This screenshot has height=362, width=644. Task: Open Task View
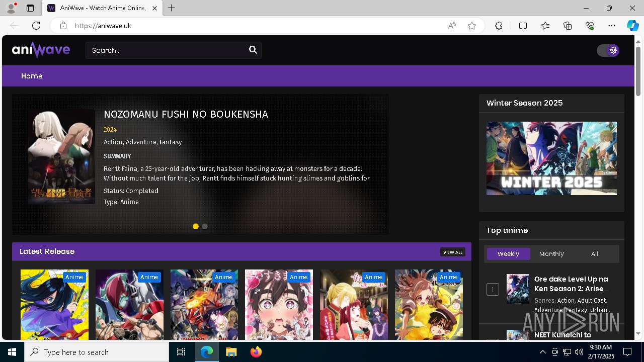tap(181, 352)
